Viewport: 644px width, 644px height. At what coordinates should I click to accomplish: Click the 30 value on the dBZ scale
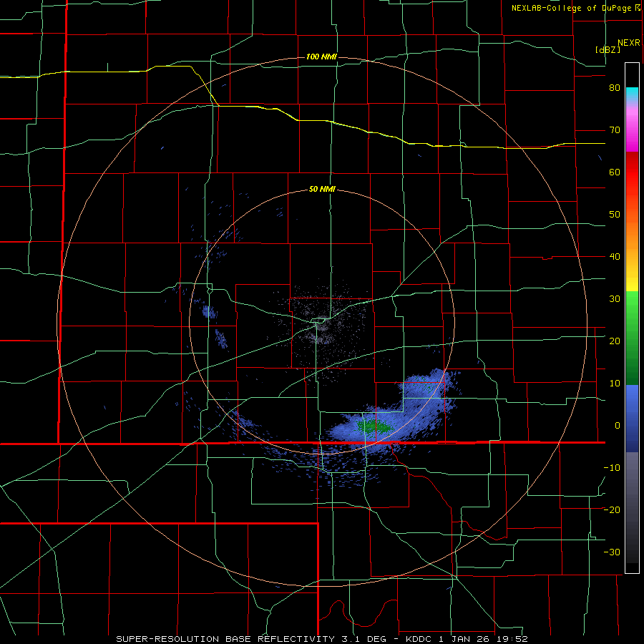615,298
